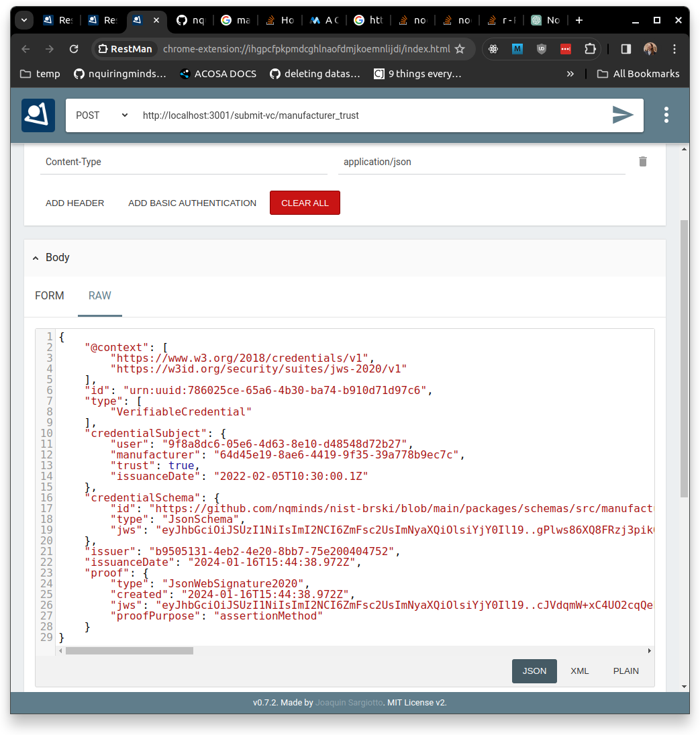Open the All Bookmarks folder
This screenshot has width=700, height=735.
[x=638, y=74]
